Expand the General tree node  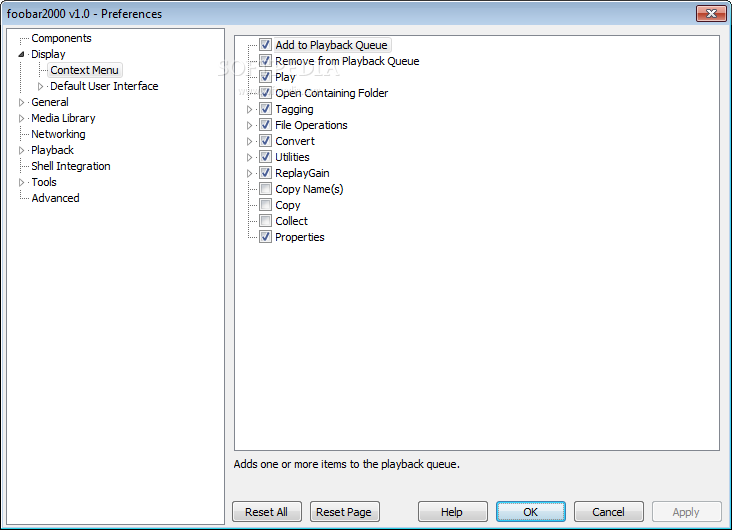21,102
